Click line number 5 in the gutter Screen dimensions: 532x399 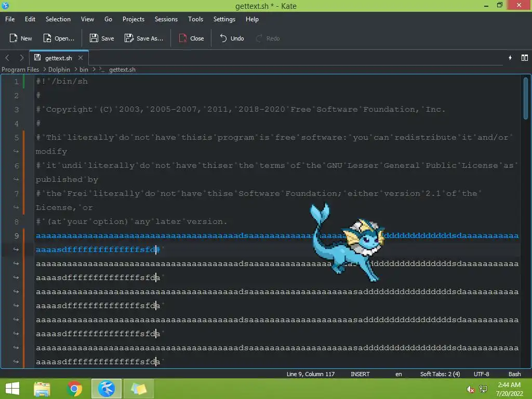click(16, 137)
